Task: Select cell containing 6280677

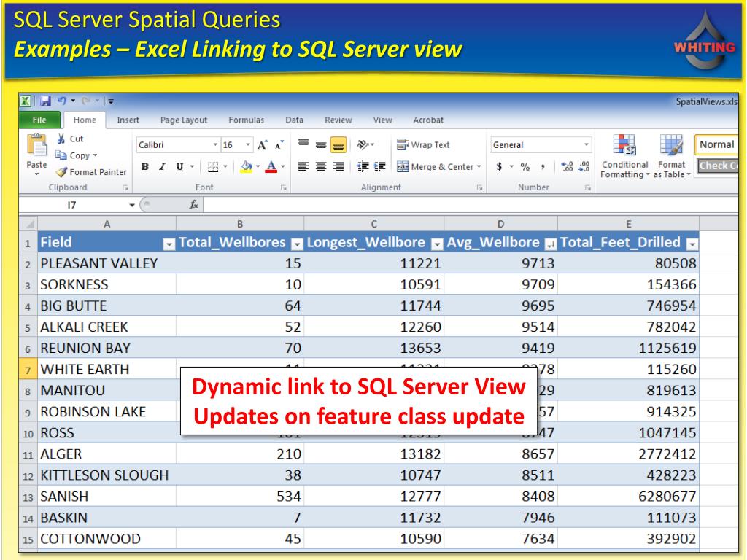Action: (628, 496)
